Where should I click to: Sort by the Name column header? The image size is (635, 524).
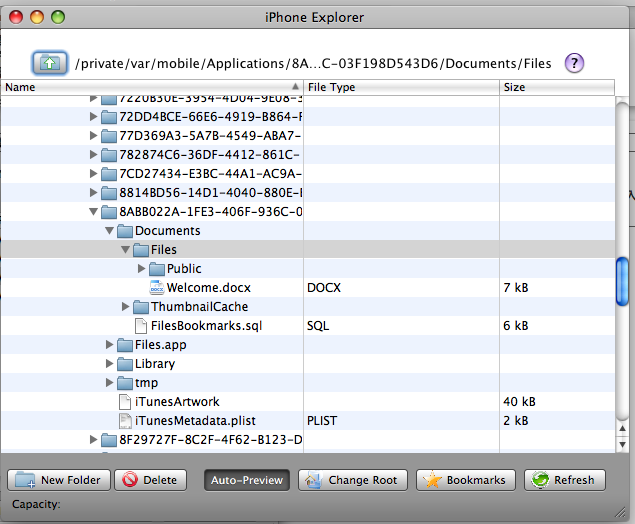click(x=152, y=87)
